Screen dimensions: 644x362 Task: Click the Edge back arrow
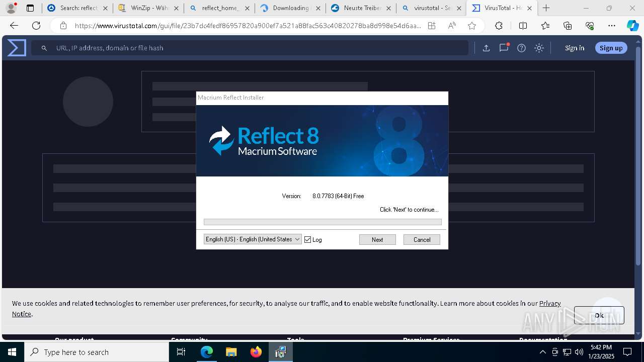pos(14,26)
